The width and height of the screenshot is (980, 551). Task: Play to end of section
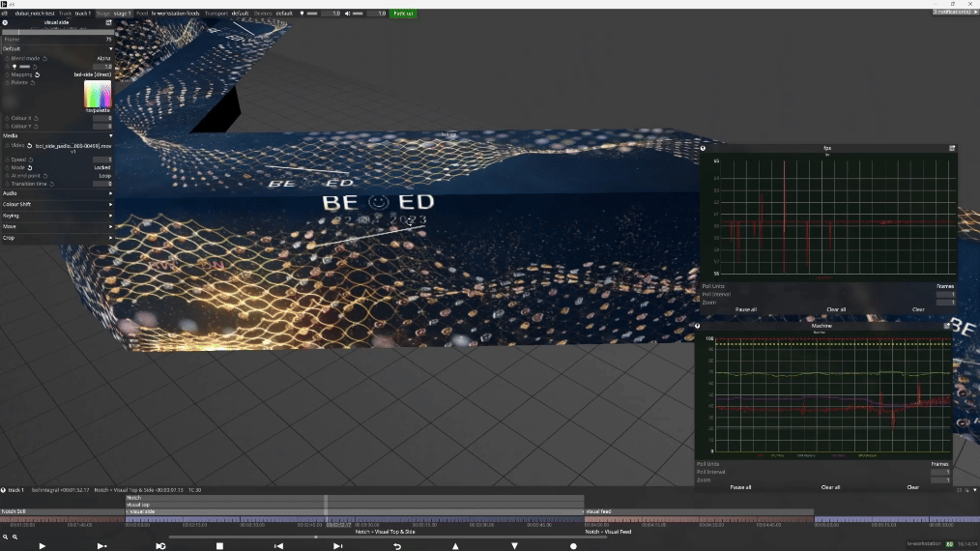coord(101,546)
